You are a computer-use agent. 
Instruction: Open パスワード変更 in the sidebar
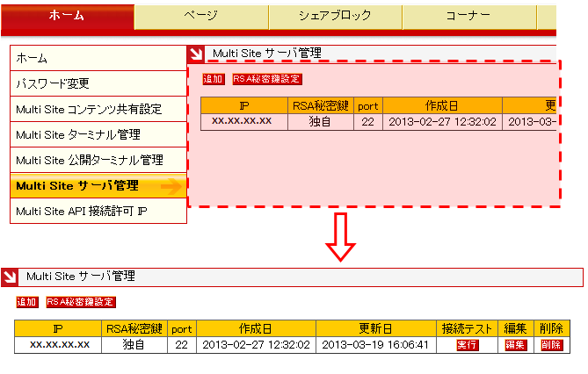[98, 83]
